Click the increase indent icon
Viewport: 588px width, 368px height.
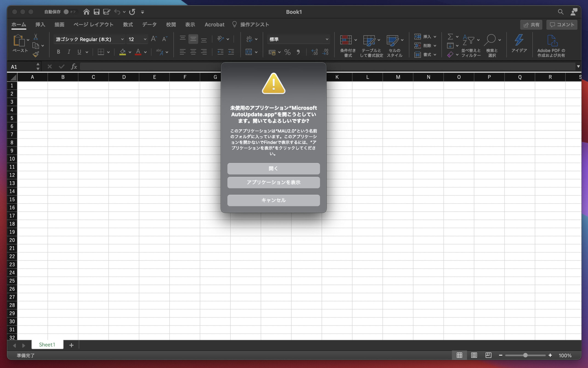click(231, 52)
